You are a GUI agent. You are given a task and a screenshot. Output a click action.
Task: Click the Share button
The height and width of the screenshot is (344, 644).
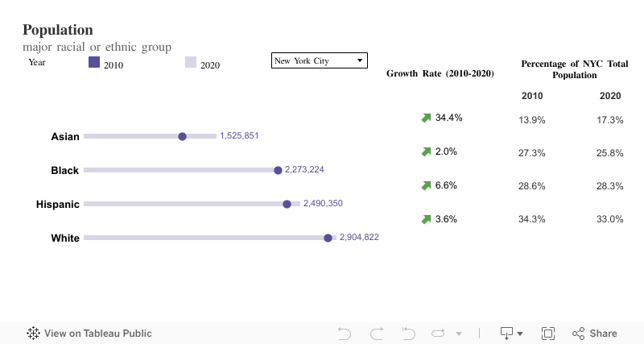coord(595,334)
